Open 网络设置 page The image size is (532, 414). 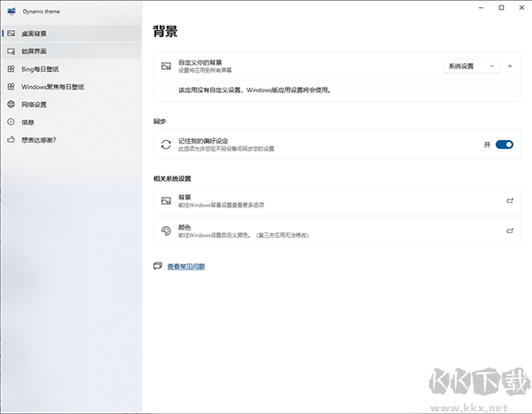pyautogui.click(x=71, y=105)
